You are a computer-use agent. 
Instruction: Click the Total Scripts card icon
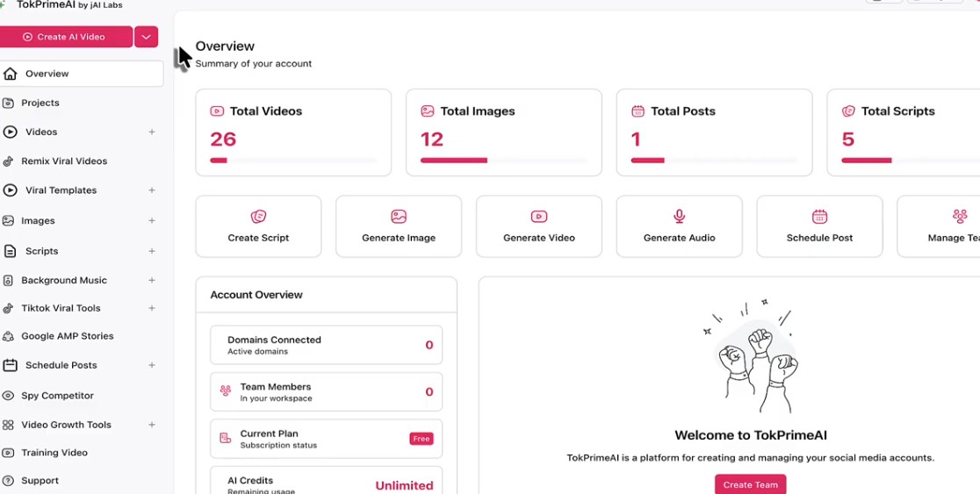tap(848, 111)
